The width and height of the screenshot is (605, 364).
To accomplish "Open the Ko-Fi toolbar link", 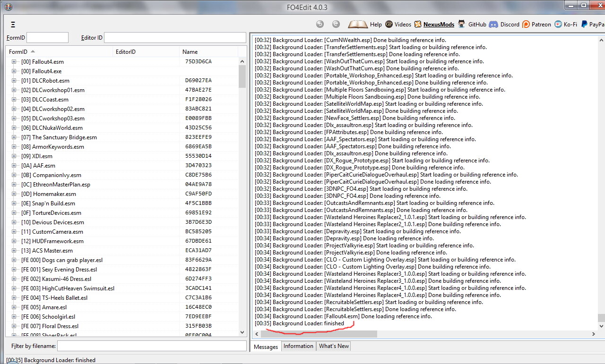I will [x=566, y=24].
